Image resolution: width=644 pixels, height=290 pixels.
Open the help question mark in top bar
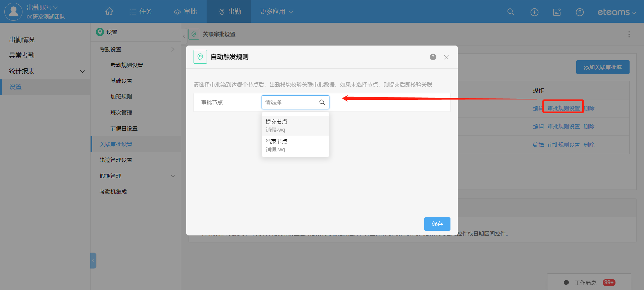click(x=580, y=12)
